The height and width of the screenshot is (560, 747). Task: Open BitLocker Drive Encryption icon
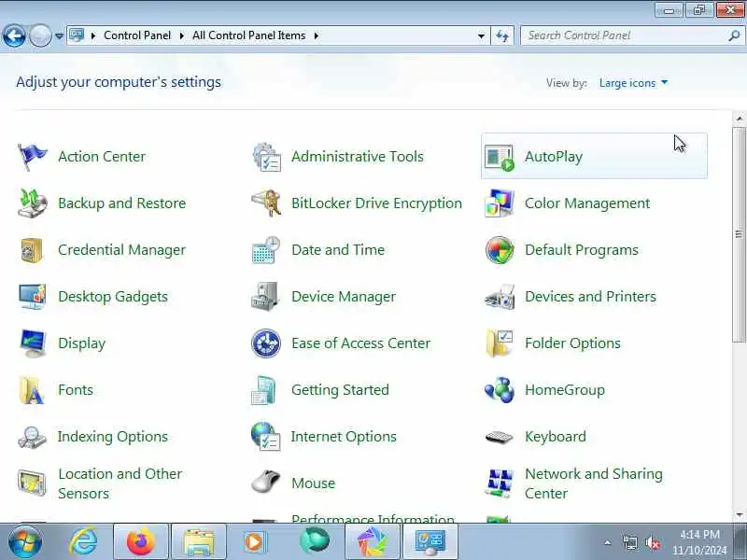coord(266,203)
